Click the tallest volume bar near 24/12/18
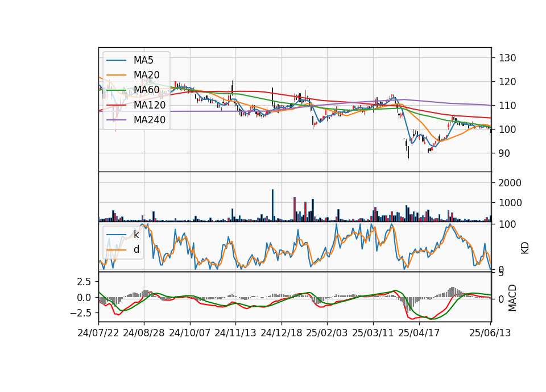The image size is (546, 392). (272, 206)
